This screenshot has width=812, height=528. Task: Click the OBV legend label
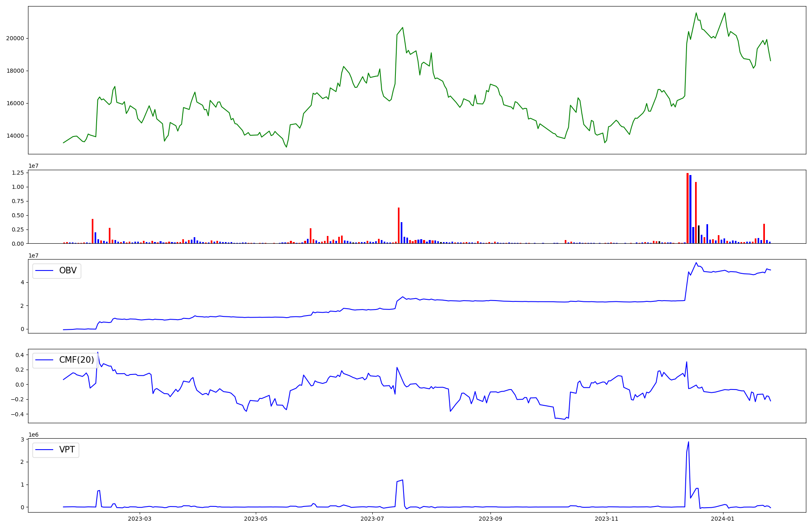click(68, 271)
